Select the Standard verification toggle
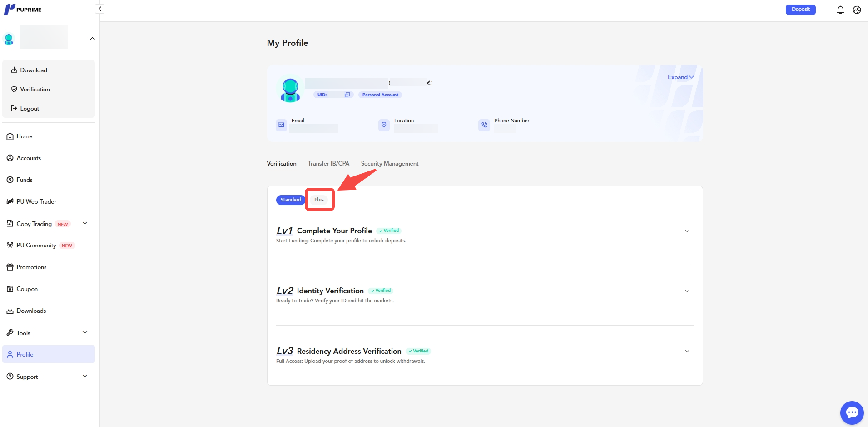 [291, 200]
